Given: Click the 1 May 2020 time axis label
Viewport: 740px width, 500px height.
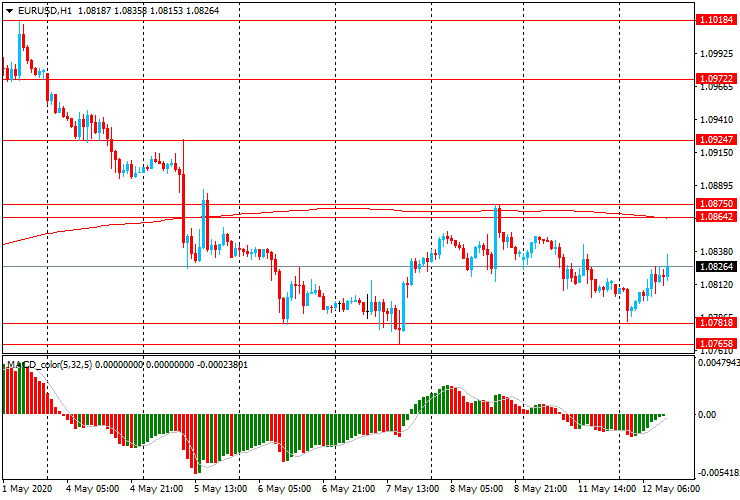Looking at the screenshot, I should point(27,488).
